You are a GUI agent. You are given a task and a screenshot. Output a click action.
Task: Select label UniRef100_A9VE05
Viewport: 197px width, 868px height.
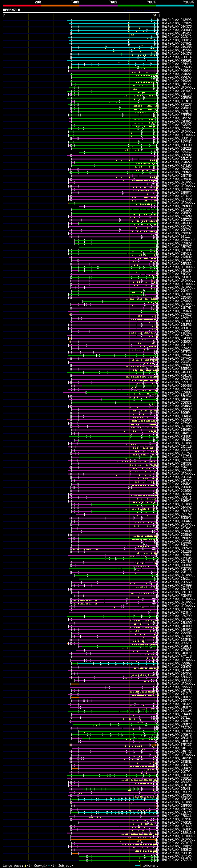tap(177, 78)
